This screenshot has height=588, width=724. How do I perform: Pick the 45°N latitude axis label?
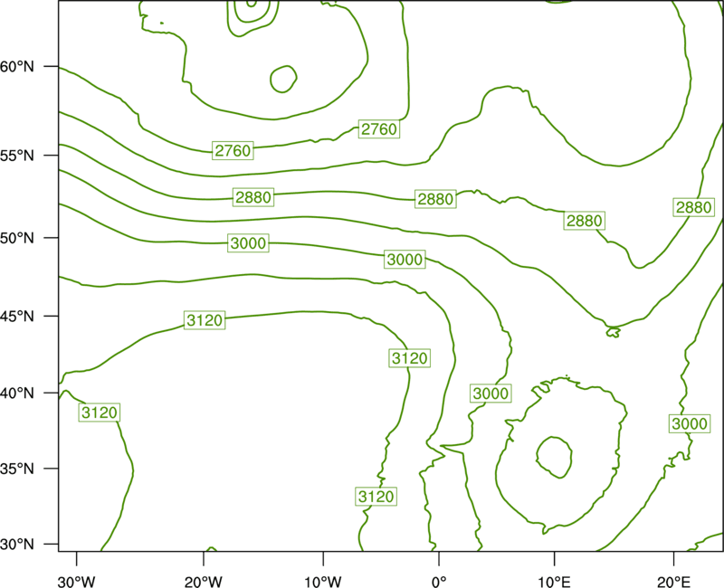coord(17,316)
